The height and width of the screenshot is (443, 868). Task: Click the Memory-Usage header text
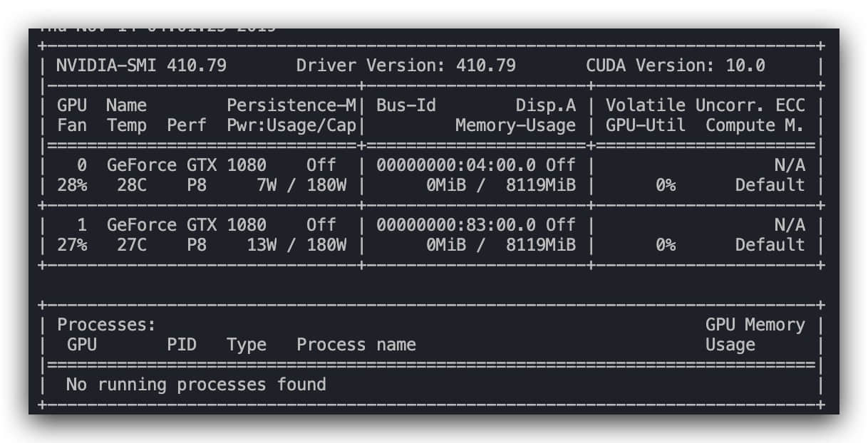click(516, 125)
